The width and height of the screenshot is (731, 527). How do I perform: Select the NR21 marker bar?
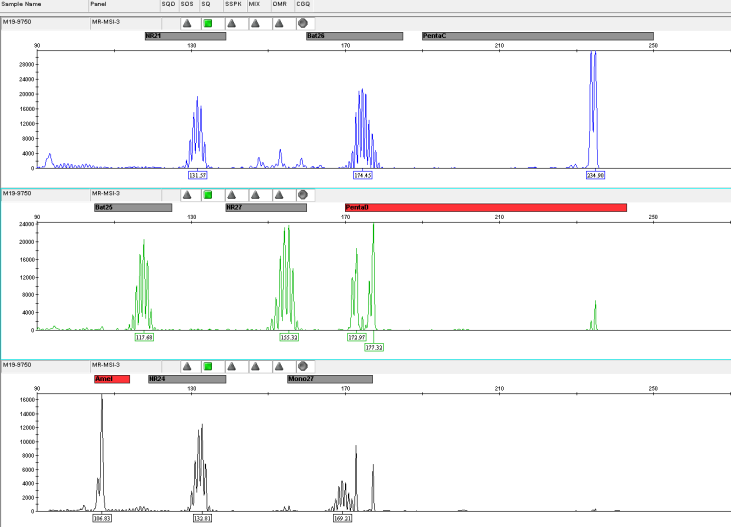pyautogui.click(x=185, y=36)
